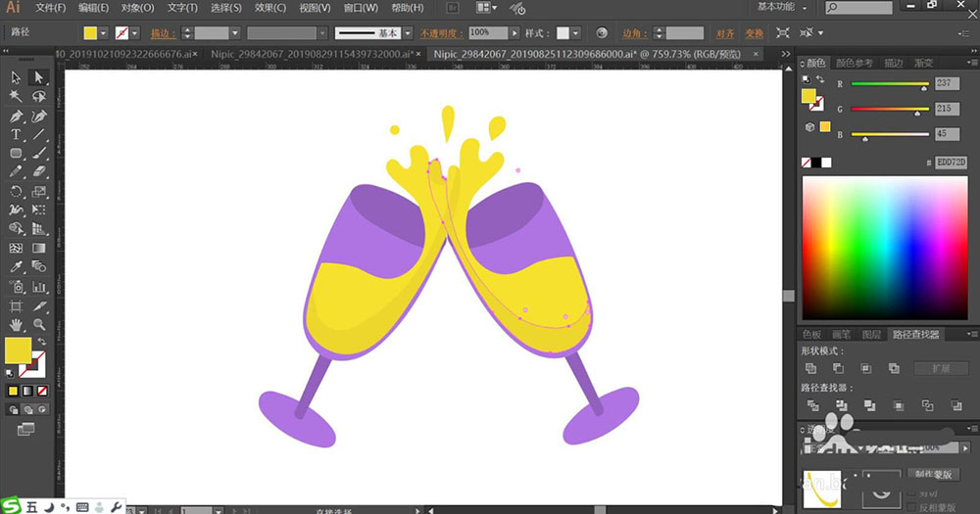
Task: Click in the color spectrum picker
Action: click(886, 250)
